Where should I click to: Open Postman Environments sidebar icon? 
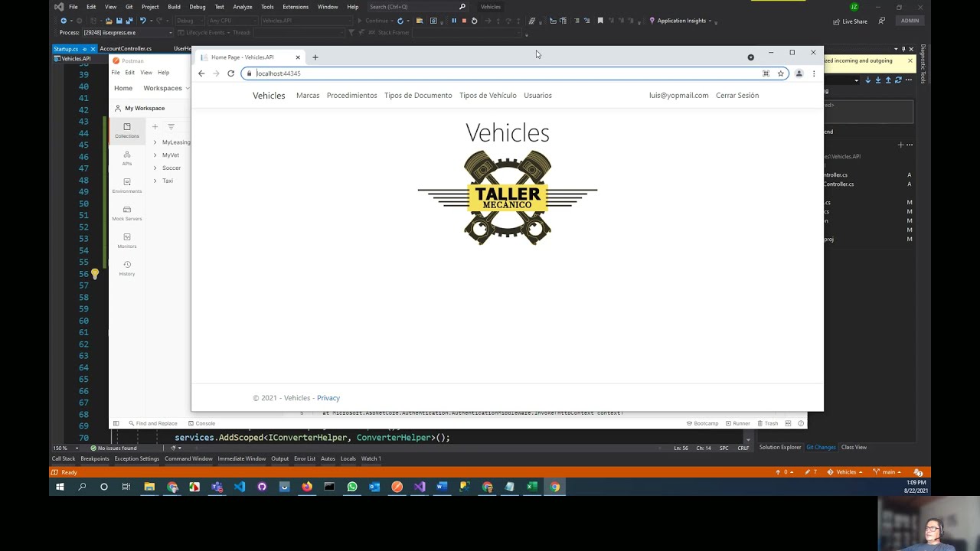pyautogui.click(x=127, y=185)
